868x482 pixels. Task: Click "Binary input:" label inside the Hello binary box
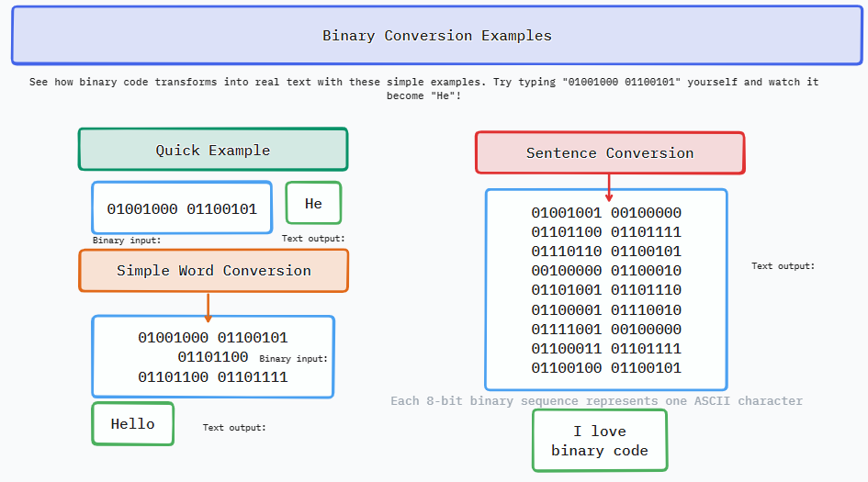click(293, 359)
